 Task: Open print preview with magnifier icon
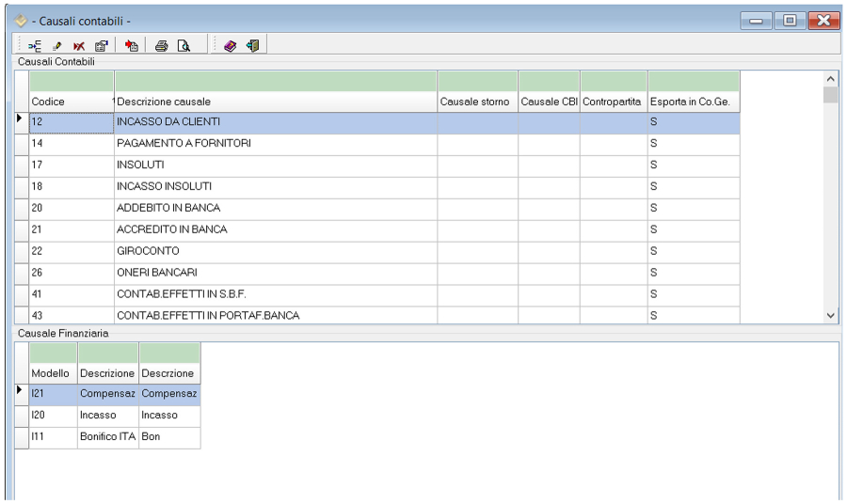click(184, 45)
